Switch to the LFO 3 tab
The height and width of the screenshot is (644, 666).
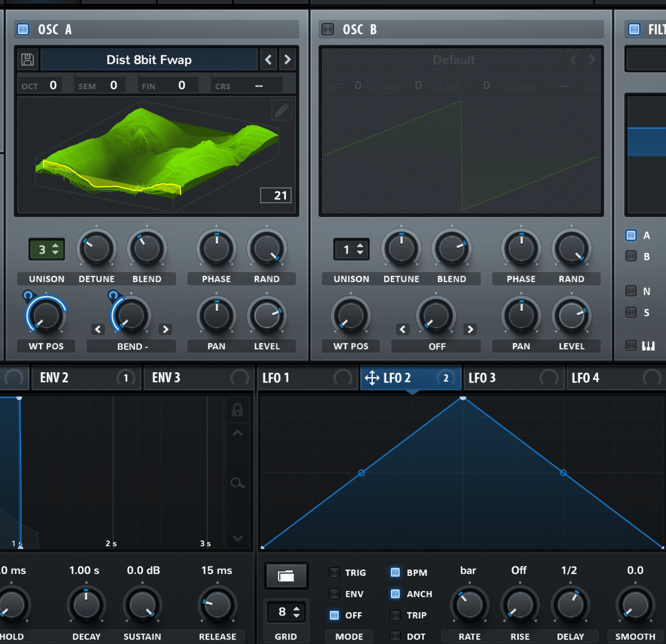[513, 378]
